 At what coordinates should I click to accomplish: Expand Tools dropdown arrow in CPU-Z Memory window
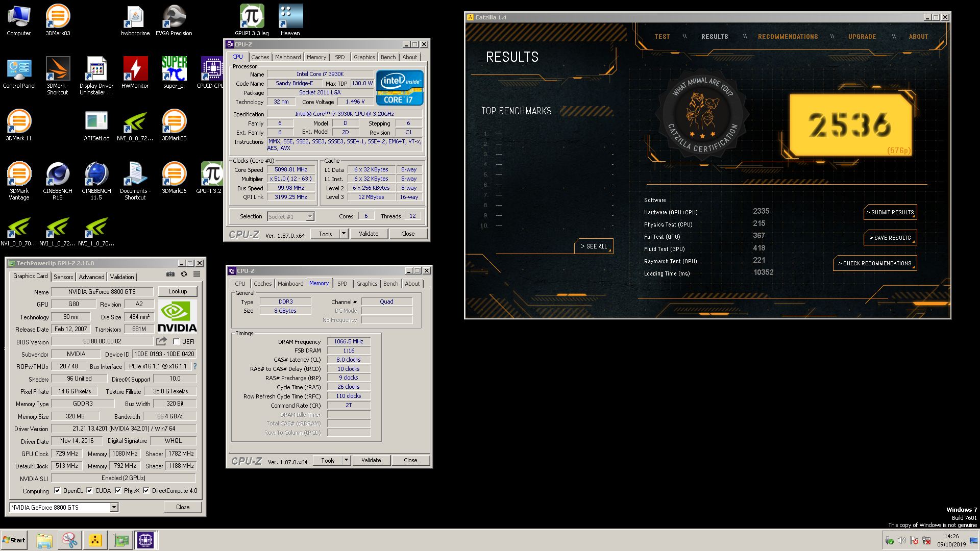coord(346,460)
